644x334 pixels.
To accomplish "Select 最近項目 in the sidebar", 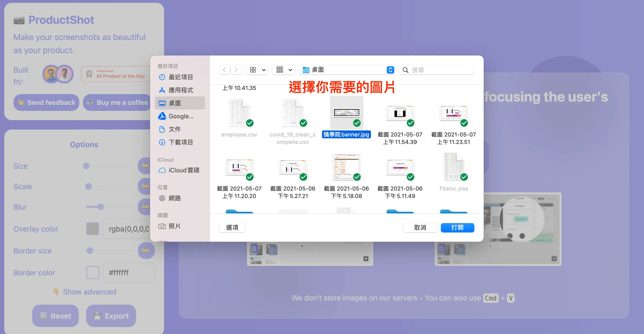I will (180, 77).
